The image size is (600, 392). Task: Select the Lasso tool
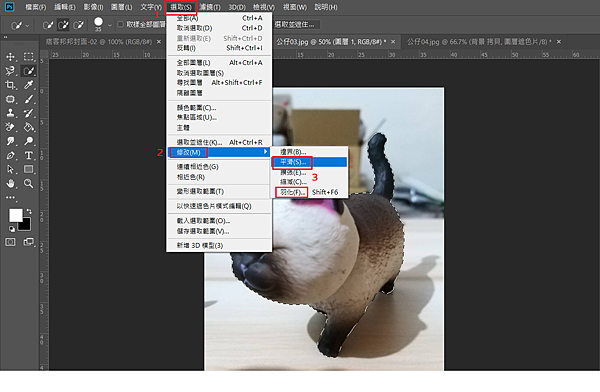[x=10, y=71]
